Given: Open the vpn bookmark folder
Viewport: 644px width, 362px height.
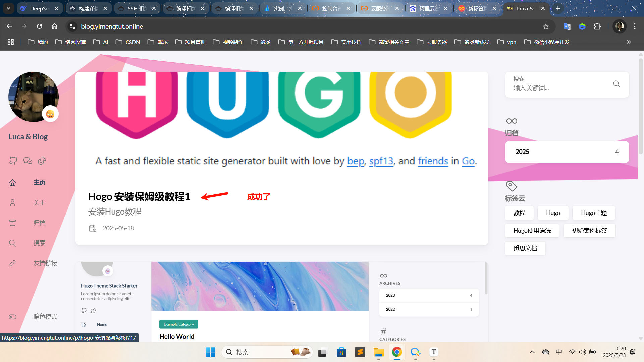Looking at the screenshot, I should click(x=507, y=42).
